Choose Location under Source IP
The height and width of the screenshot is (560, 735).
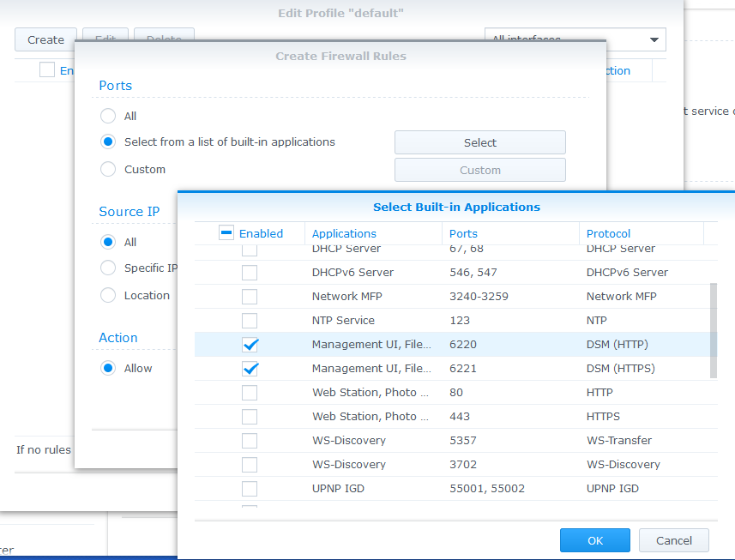coord(108,295)
